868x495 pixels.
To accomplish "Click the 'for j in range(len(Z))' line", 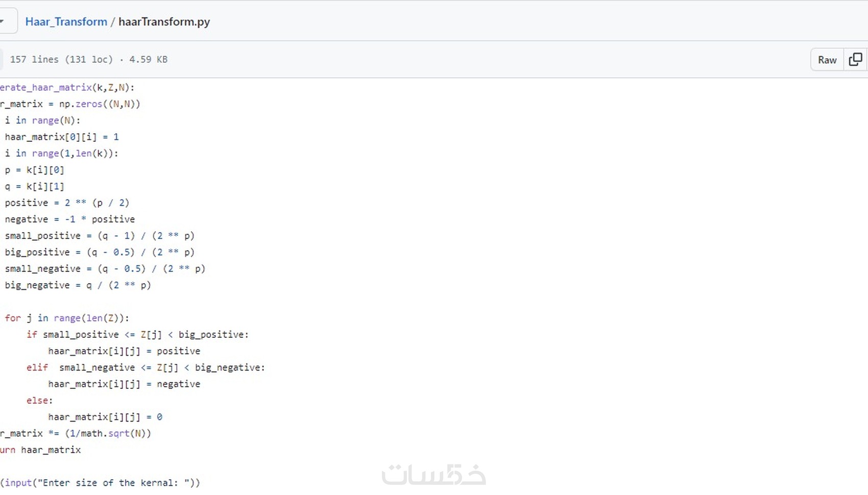I will point(67,318).
